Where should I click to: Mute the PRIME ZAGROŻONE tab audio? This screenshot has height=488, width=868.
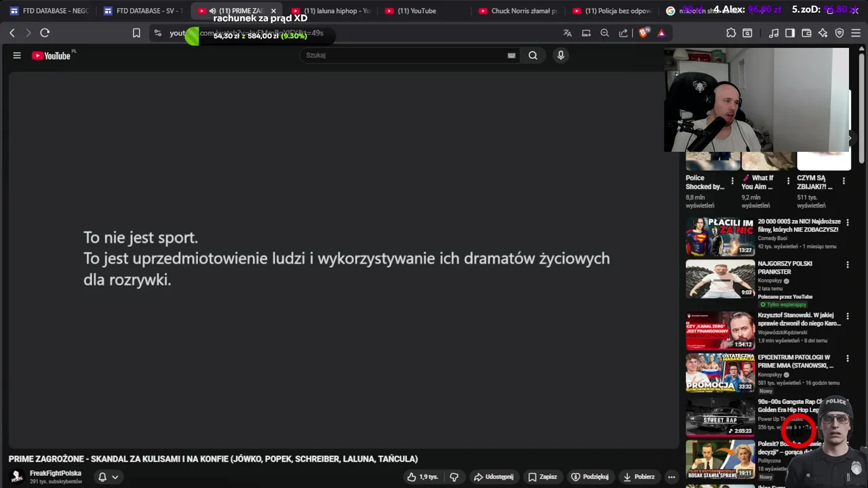(212, 11)
